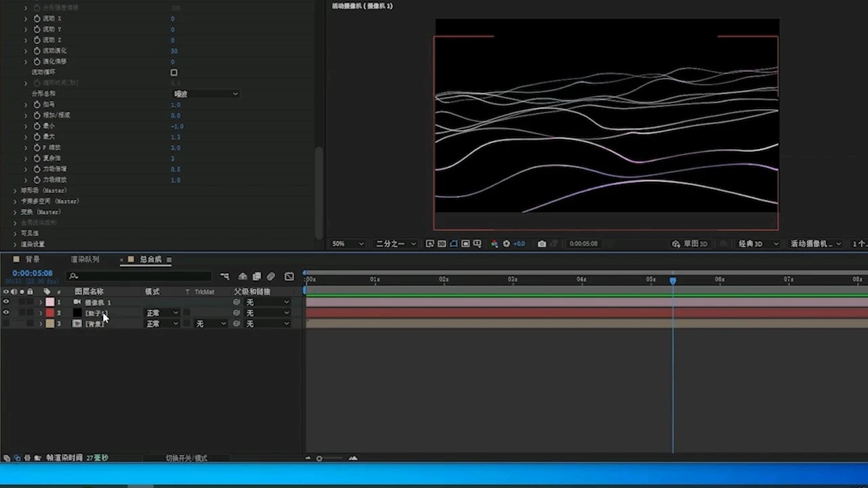Image resolution: width=868 pixels, height=488 pixels.
Task: Click the red label color of 粒子 layer
Action: (x=50, y=313)
